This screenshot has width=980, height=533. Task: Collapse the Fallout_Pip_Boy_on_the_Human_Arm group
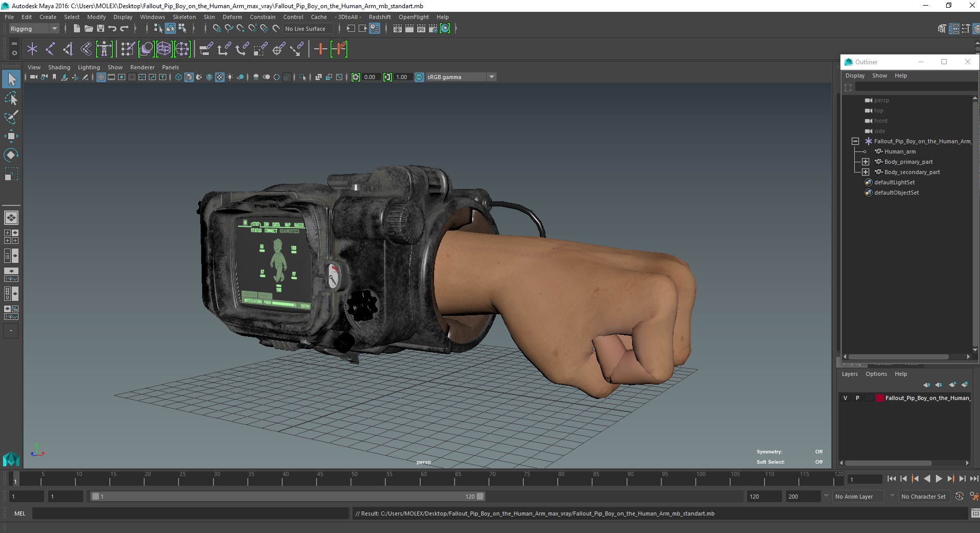855,141
